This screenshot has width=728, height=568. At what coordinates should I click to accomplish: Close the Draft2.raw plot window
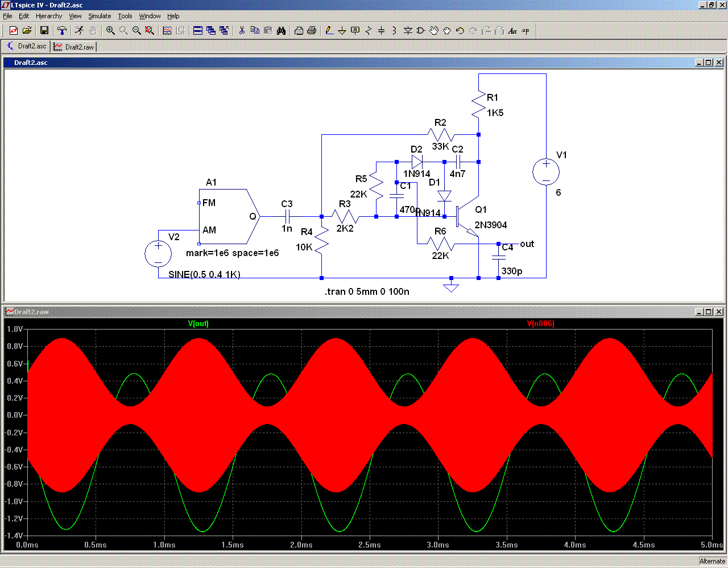pos(719,312)
